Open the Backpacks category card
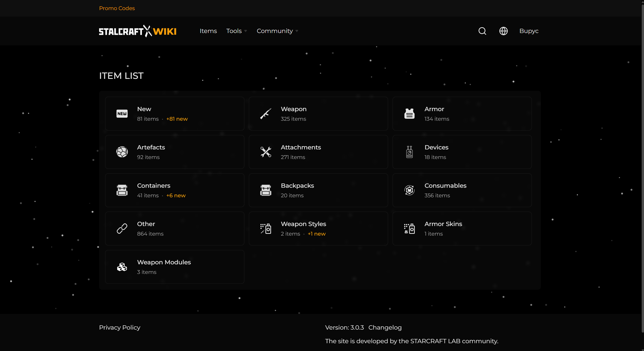The width and height of the screenshot is (644, 351). click(318, 190)
